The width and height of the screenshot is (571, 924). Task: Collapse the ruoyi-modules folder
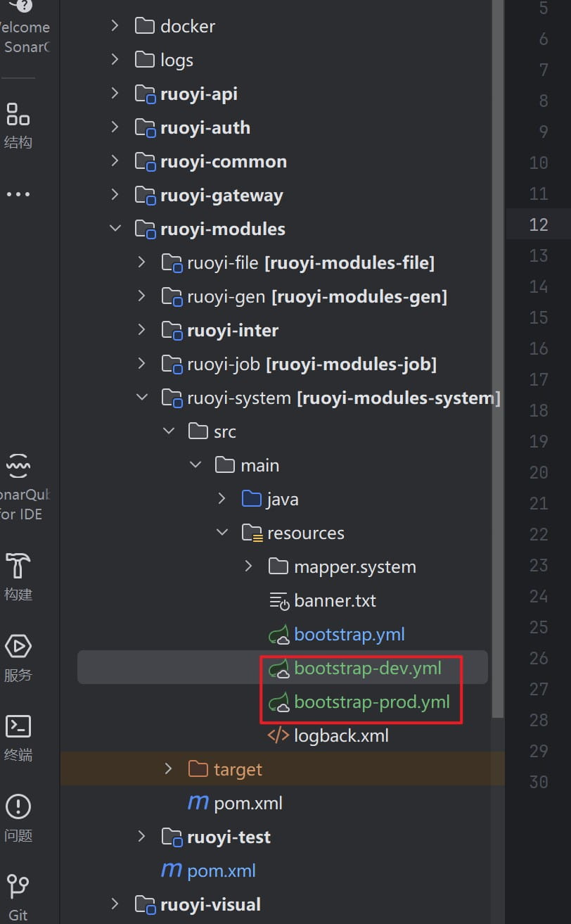coord(115,229)
